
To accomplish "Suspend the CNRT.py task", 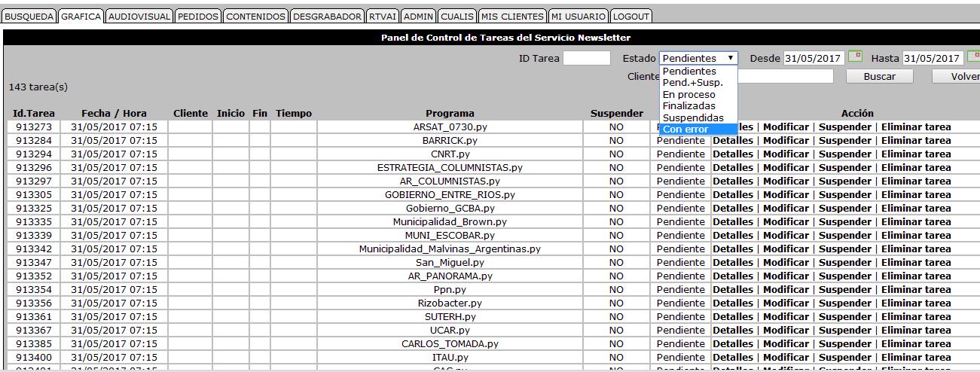I will [844, 154].
